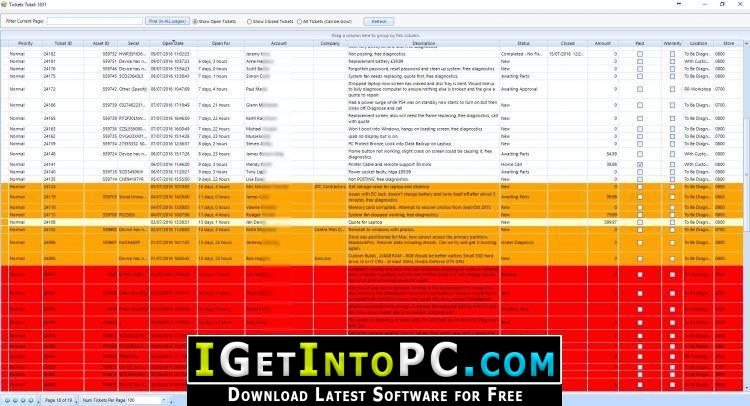Sort by the Status column header
This screenshot has width=750, height=406.
523,43
